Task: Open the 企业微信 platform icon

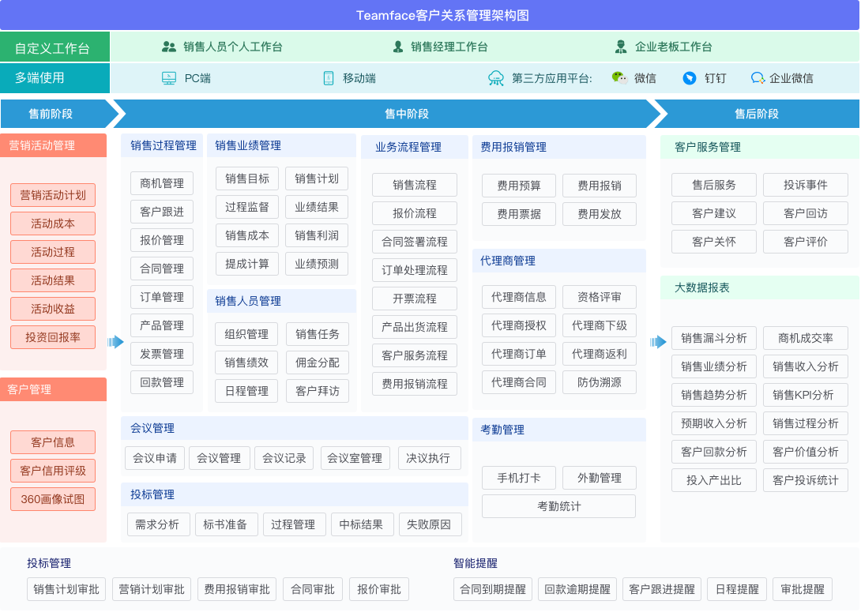Action: point(758,78)
